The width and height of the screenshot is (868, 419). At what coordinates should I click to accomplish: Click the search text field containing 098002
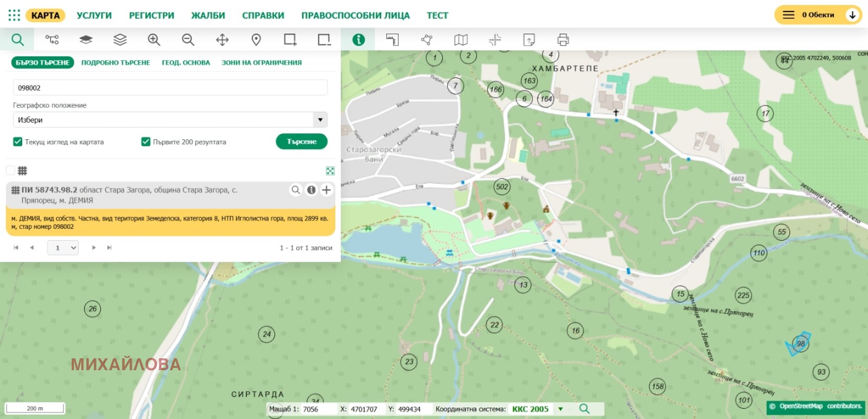(x=170, y=88)
